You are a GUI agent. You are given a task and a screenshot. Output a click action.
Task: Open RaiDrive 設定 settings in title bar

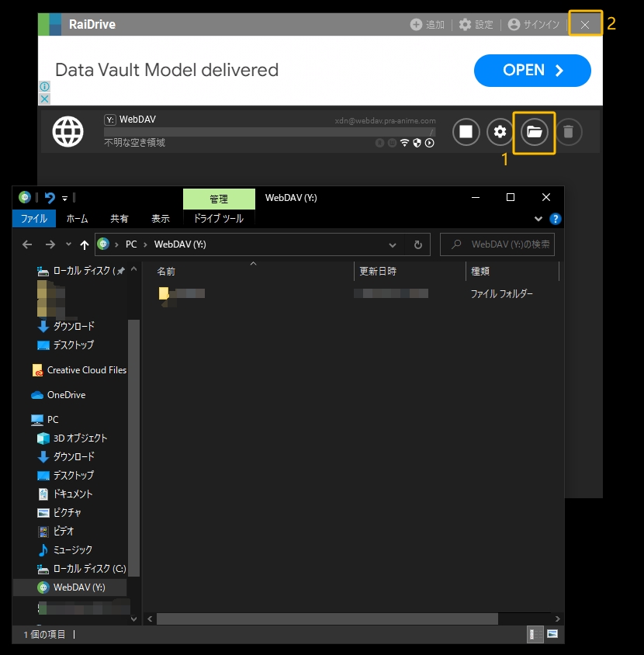476,25
